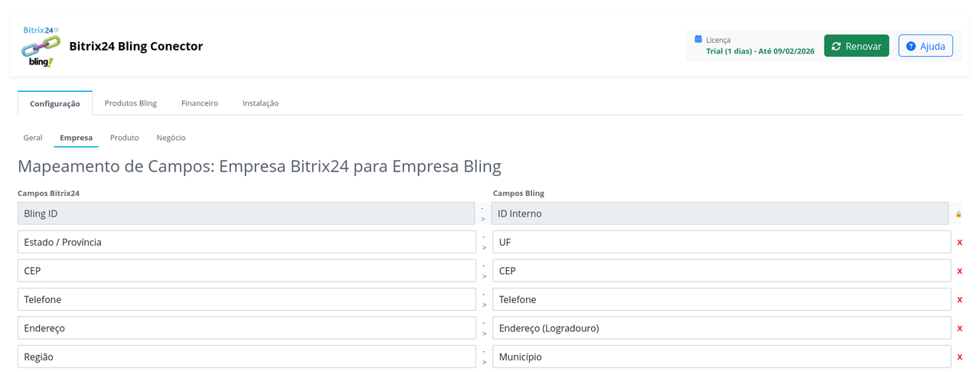Open the Ajuda help button
980x372 pixels.
pyautogui.click(x=925, y=46)
